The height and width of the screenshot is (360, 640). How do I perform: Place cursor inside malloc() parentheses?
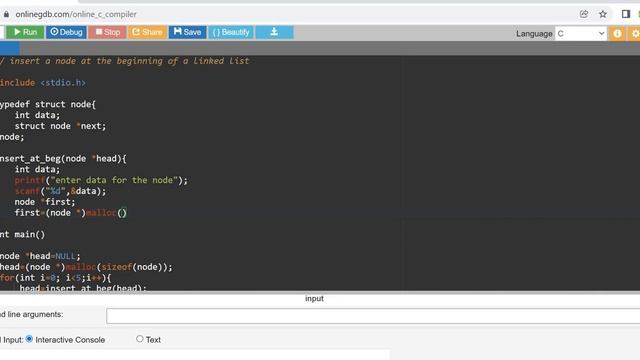(x=122, y=213)
